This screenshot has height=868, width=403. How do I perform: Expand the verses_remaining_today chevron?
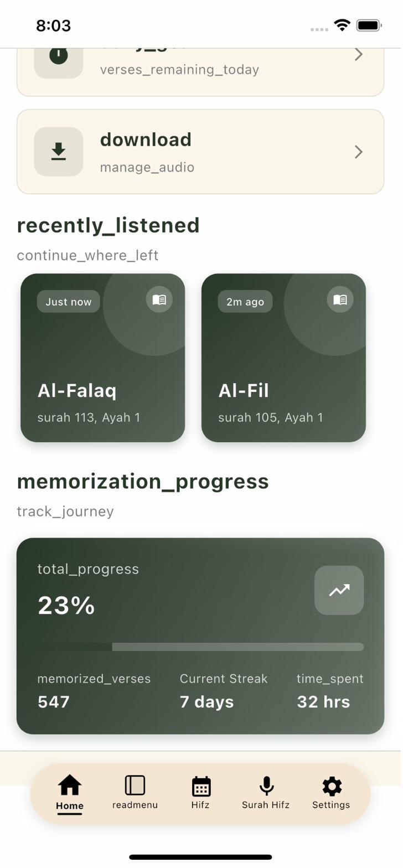click(359, 54)
